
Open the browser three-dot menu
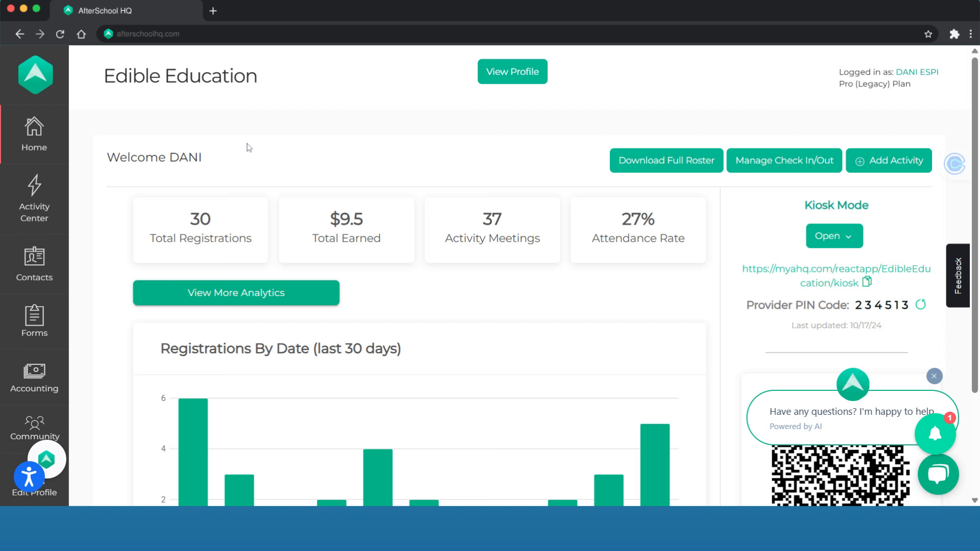click(971, 34)
